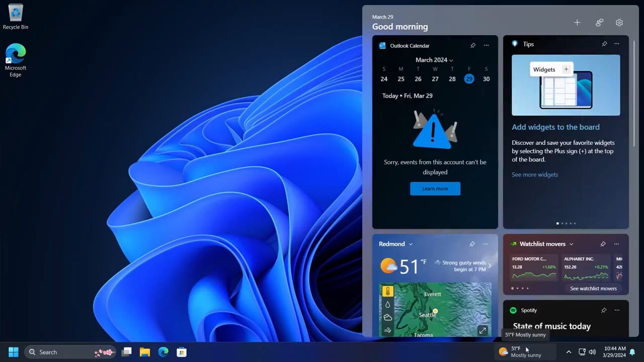Select March 28 in calendar

click(452, 79)
